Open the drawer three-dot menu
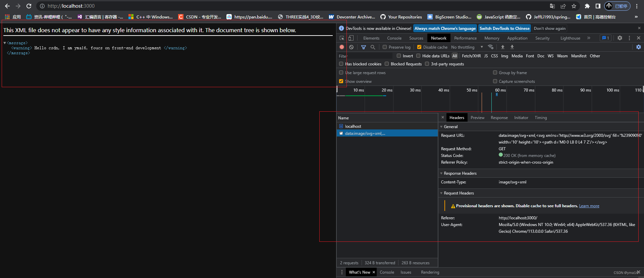The width and height of the screenshot is (644, 278). click(342, 272)
